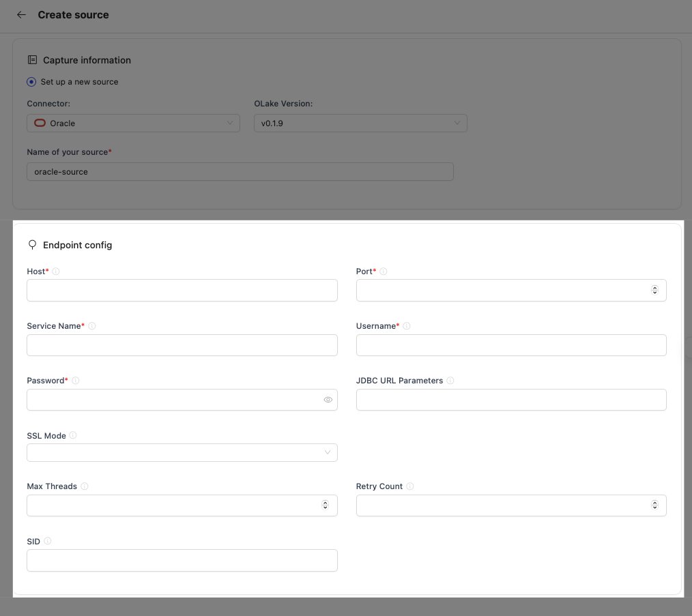Click the 'Endpoint config' heading text

pos(77,245)
